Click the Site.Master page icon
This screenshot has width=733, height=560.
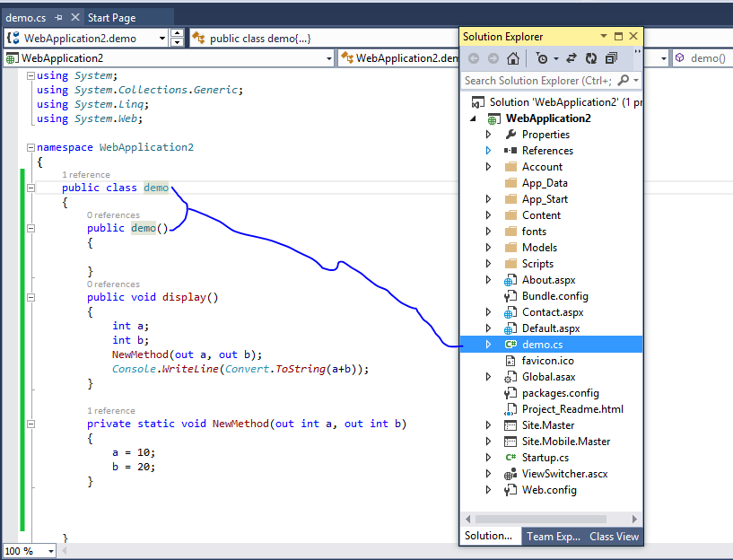point(510,425)
